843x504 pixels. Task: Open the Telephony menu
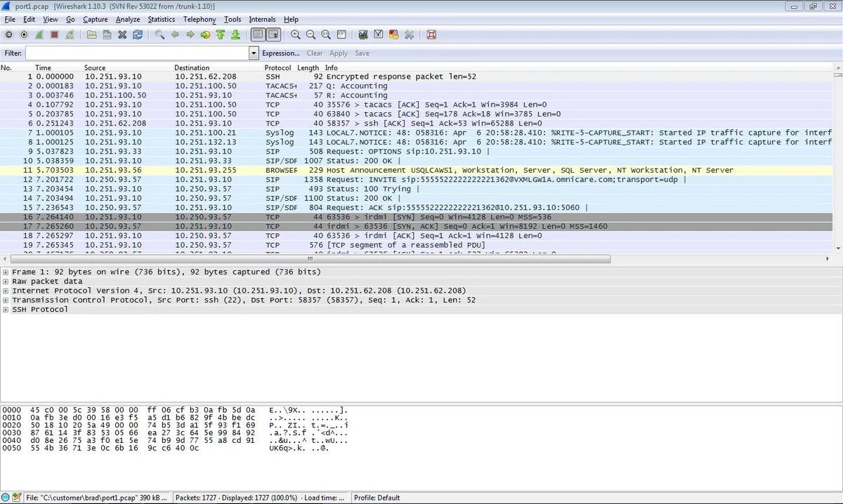199,19
